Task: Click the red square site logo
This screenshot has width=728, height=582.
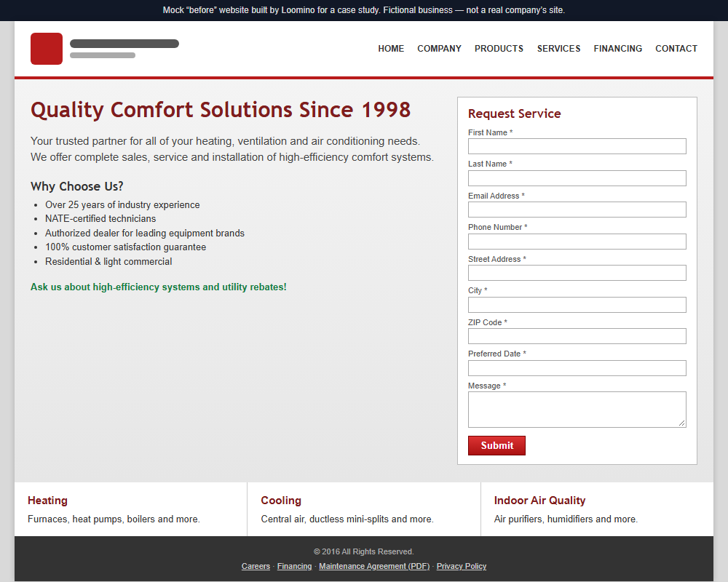Action: pos(47,49)
